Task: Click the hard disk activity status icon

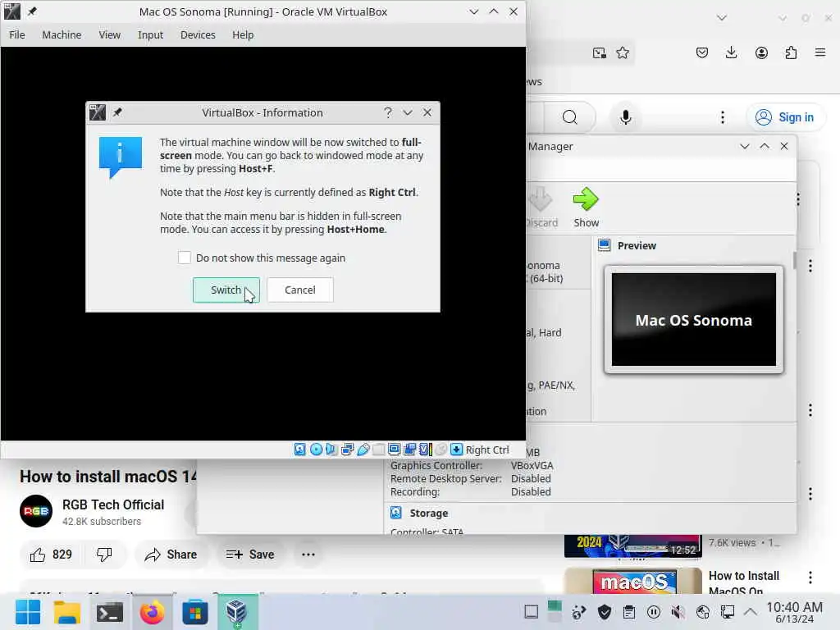Action: (x=300, y=450)
